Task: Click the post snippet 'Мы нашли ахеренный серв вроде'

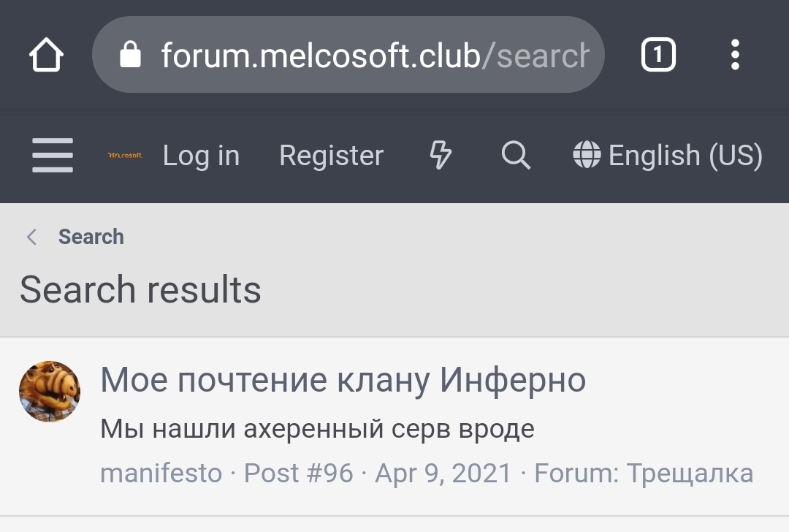Action: tap(317, 429)
